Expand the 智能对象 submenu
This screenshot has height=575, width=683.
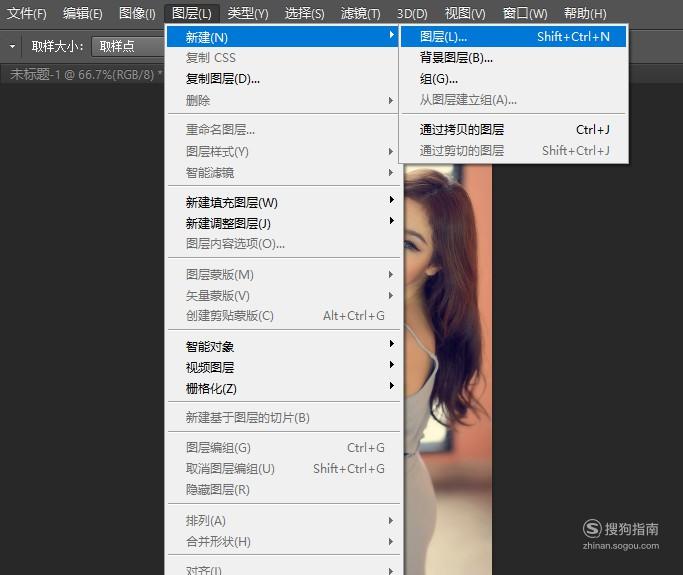283,346
